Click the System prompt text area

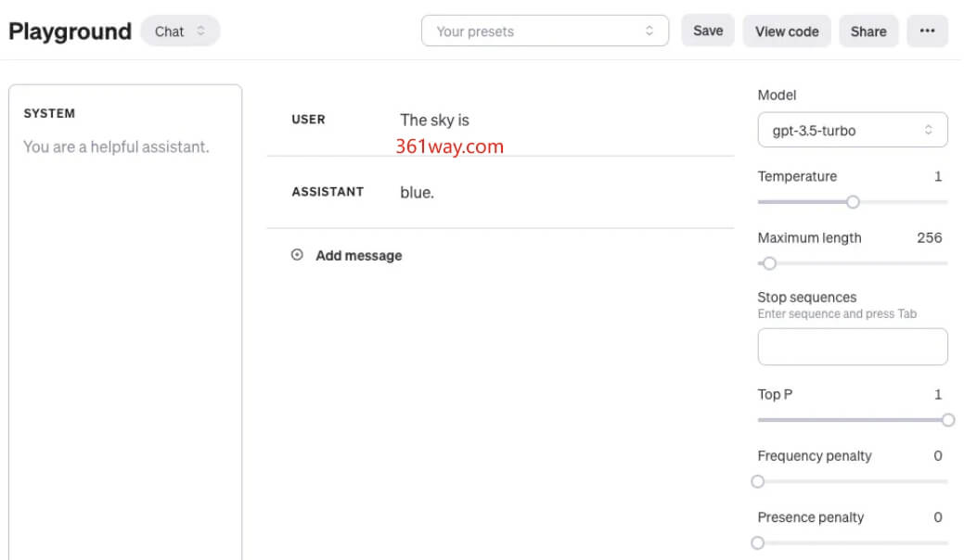[x=124, y=278]
